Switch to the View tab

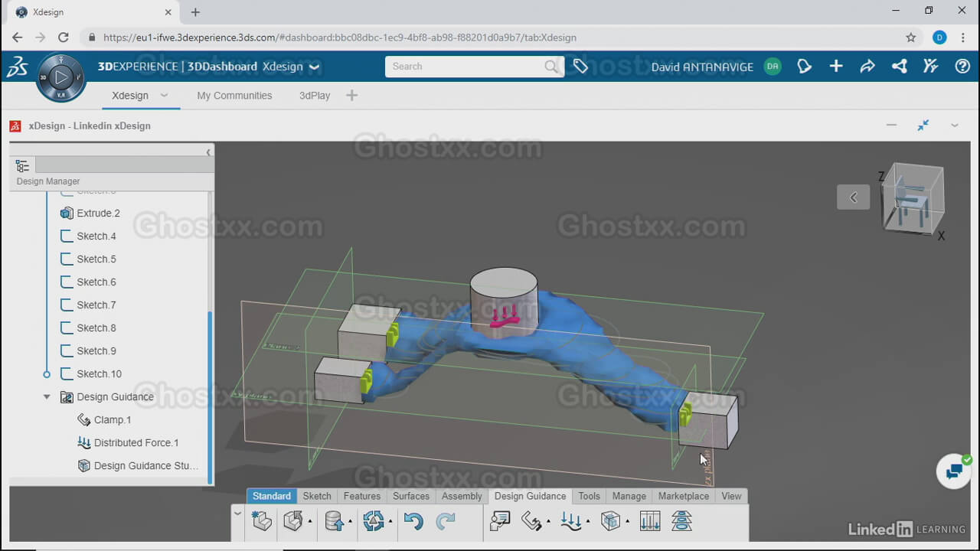coord(731,496)
